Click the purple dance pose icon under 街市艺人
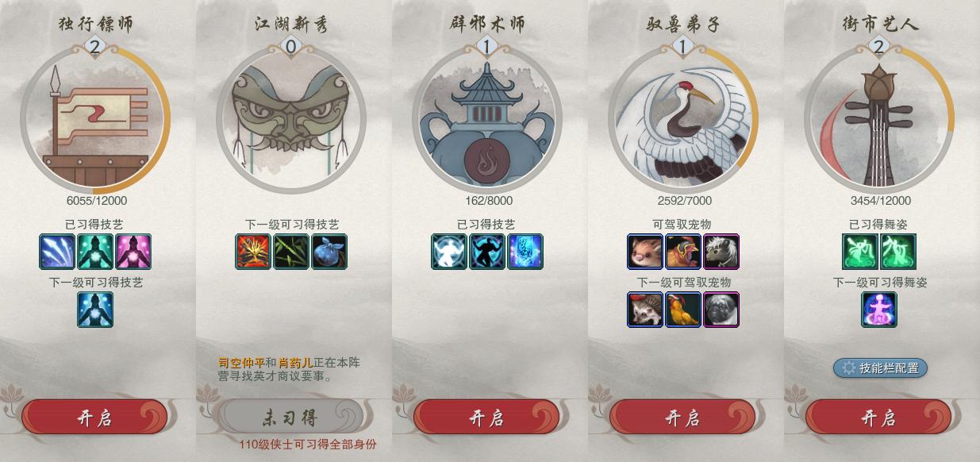Viewport: 980px width, 462px height. (x=879, y=310)
